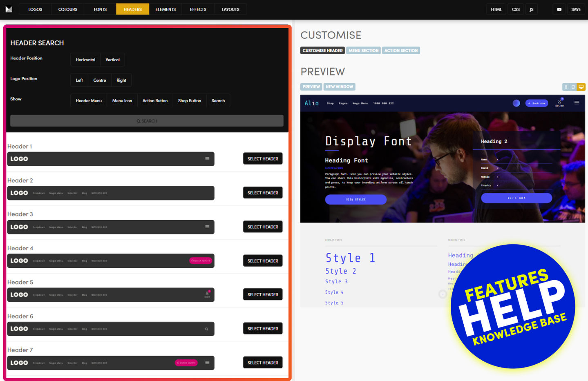Screen dimensions: 588x381
Task: Click the hamburger menu icon in the preview header
Action: coord(577,103)
